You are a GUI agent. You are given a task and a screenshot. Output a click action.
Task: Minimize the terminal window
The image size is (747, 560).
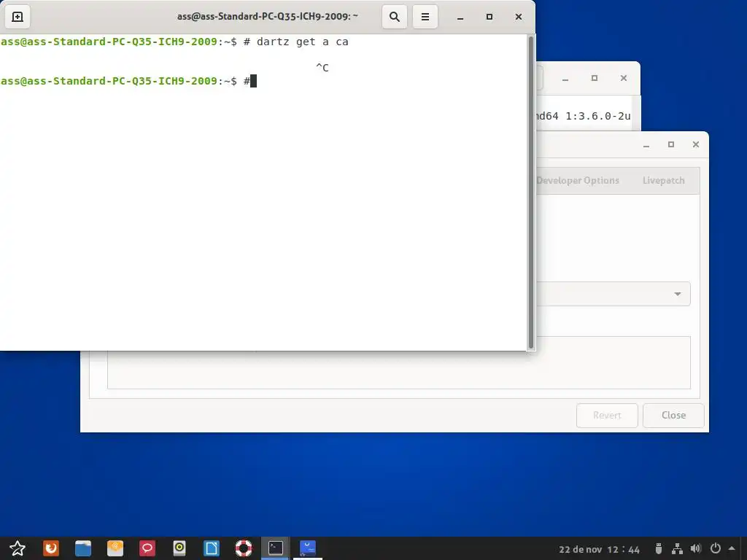pos(460,17)
